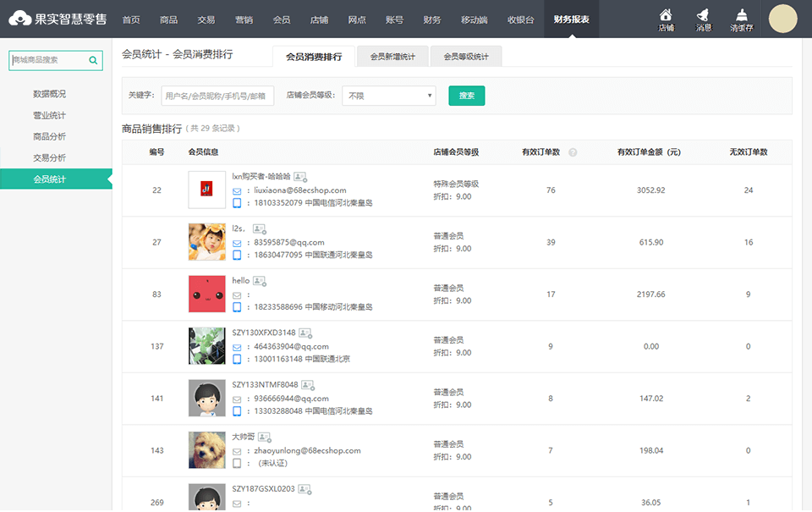Click email icon for liuxiaona@68ecshop.com

237,190
